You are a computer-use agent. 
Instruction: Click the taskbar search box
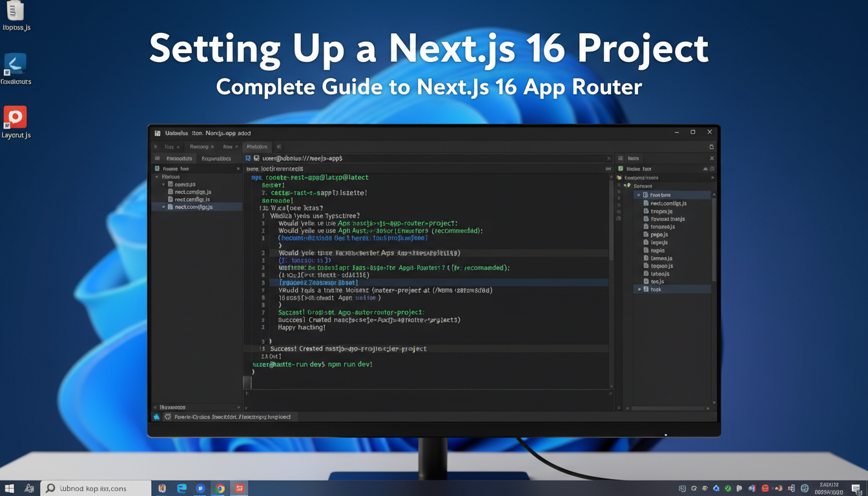click(x=96, y=488)
